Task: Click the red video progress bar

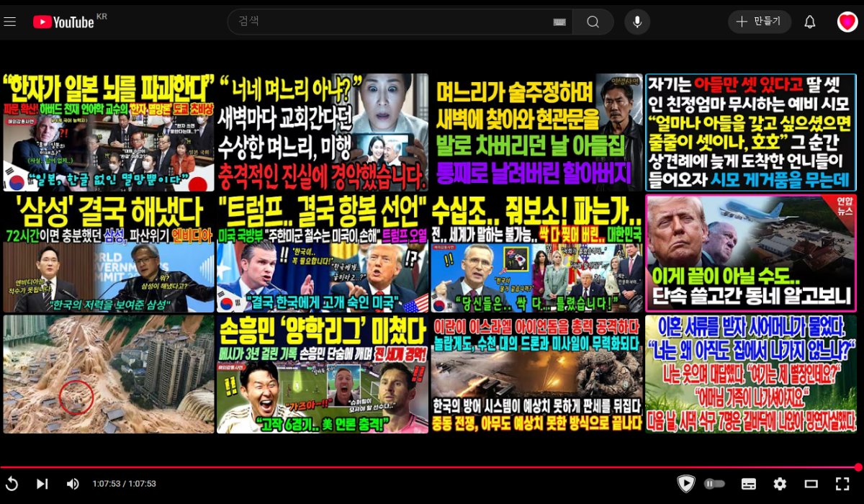Action: click(429, 467)
